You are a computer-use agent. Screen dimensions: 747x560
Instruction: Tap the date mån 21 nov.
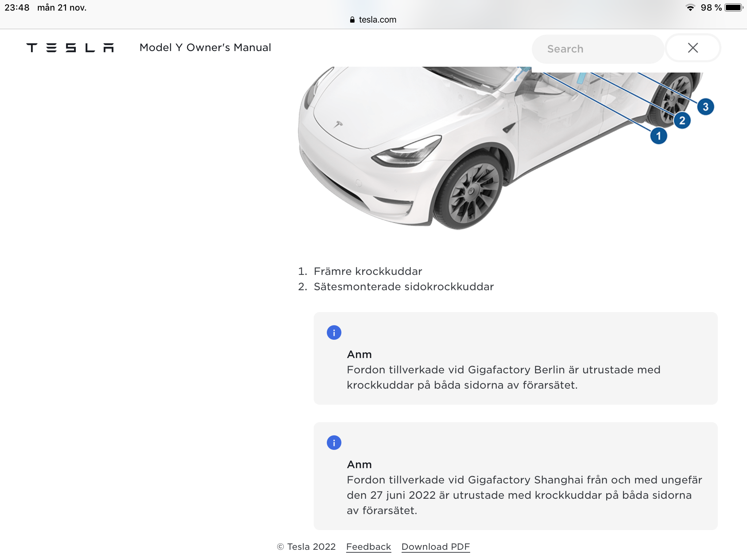62,8
